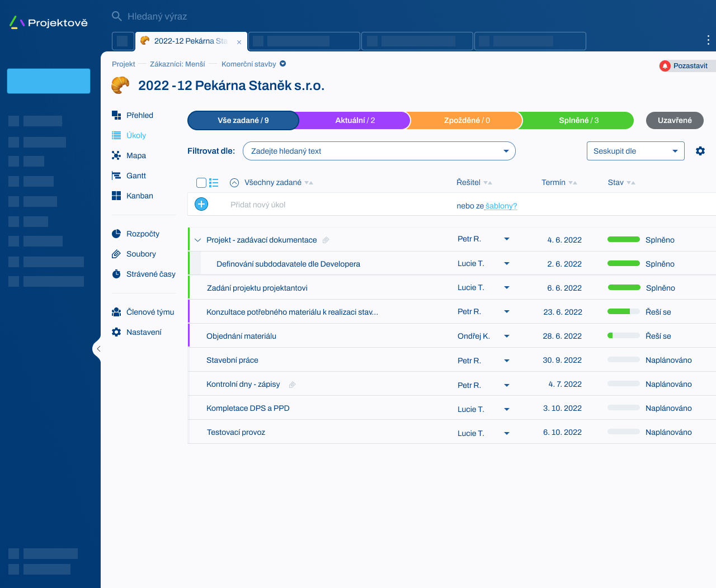The width and height of the screenshot is (716, 588).
Task: Collapse Projekt - zadávací dokumentace subtasks
Action: tap(197, 240)
